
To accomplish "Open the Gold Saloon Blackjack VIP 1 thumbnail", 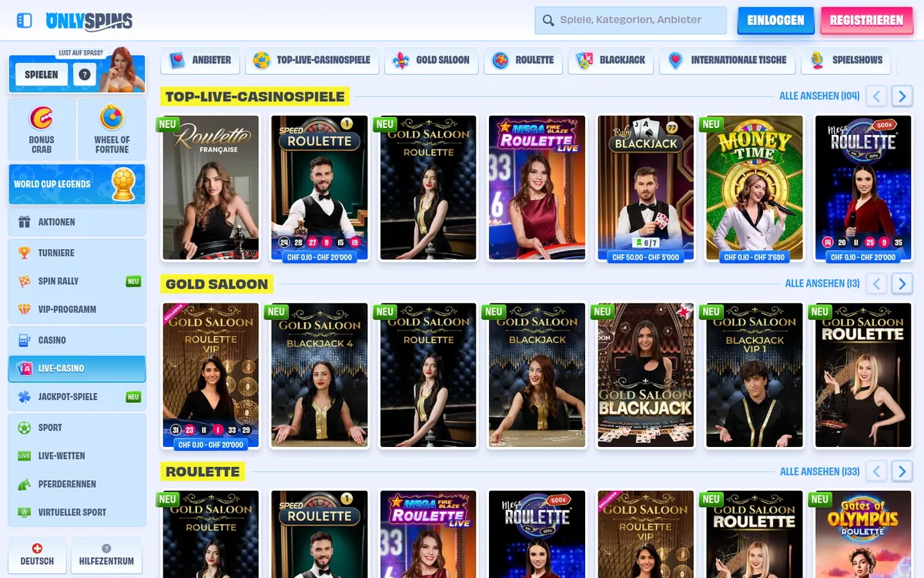I will click(x=754, y=375).
